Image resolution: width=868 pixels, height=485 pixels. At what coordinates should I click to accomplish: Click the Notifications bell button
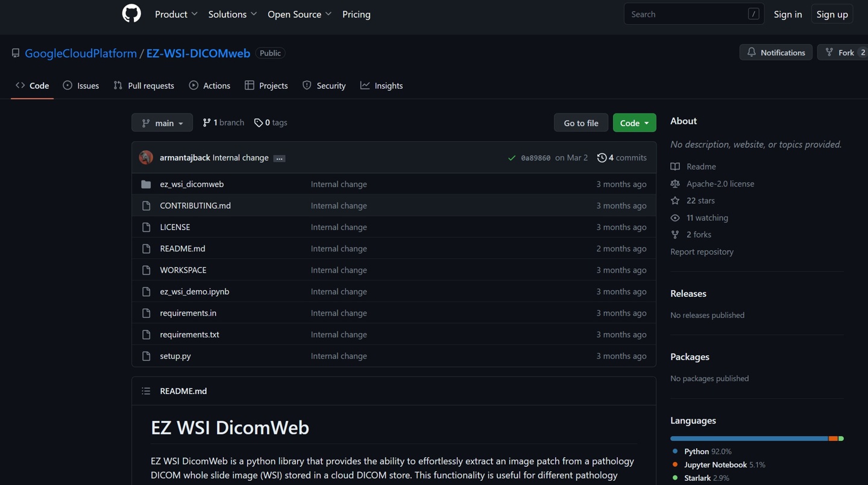tap(776, 52)
